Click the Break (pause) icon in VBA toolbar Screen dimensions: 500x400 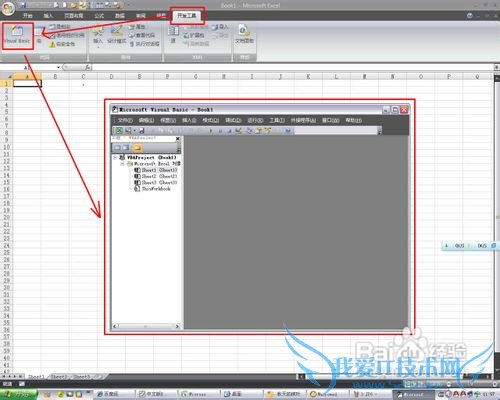(220, 131)
